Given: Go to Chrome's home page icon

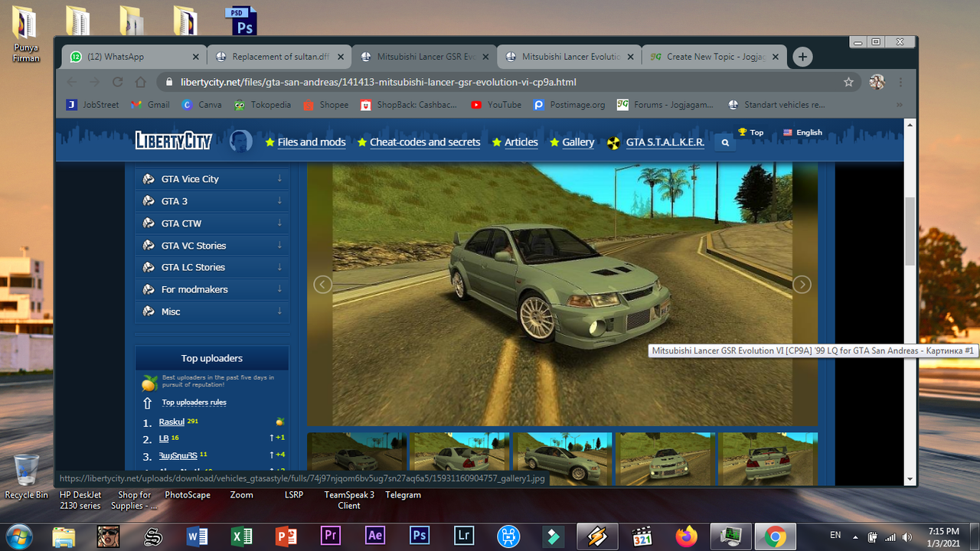Looking at the screenshot, I should click(140, 82).
